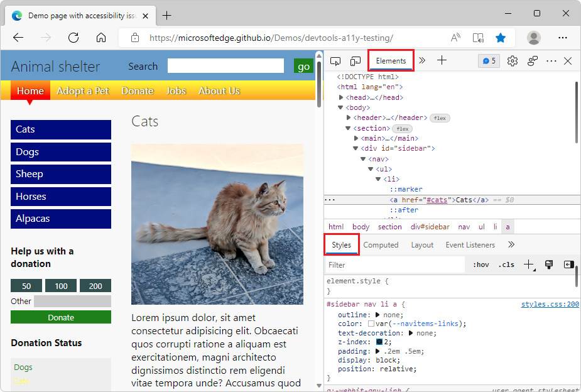Image resolution: width=581 pixels, height=392 pixels.
Task: Click the favorites star in the address bar
Action: click(501, 38)
